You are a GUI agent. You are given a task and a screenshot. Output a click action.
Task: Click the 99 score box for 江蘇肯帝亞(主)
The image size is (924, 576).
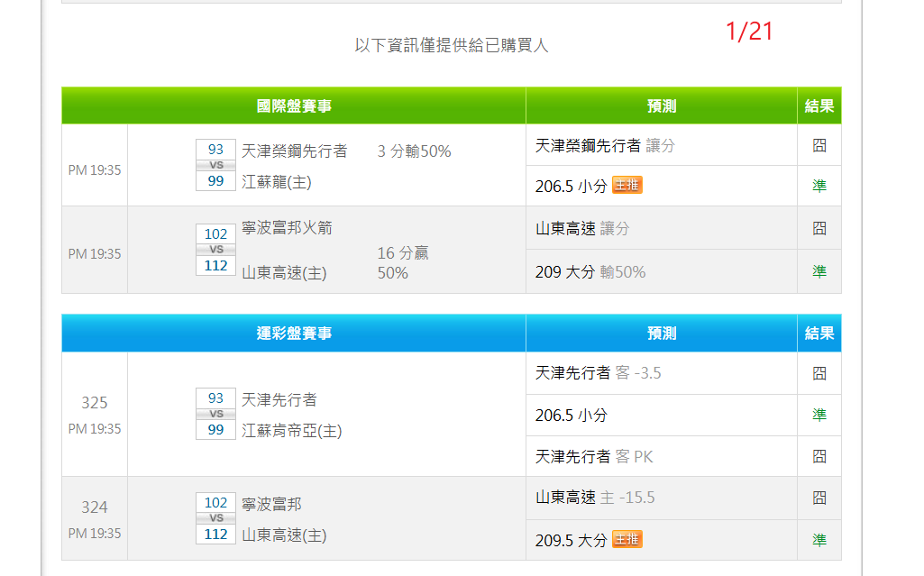coord(215,430)
